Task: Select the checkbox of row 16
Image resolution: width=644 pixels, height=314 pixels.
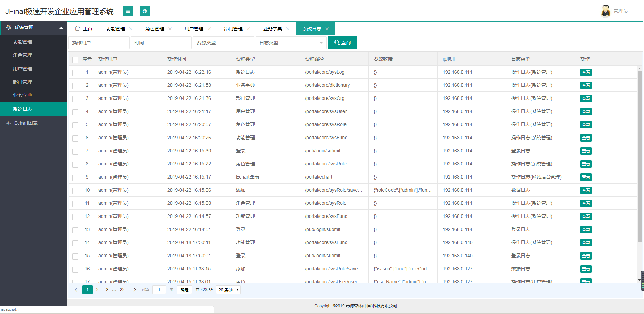Action: click(75, 269)
